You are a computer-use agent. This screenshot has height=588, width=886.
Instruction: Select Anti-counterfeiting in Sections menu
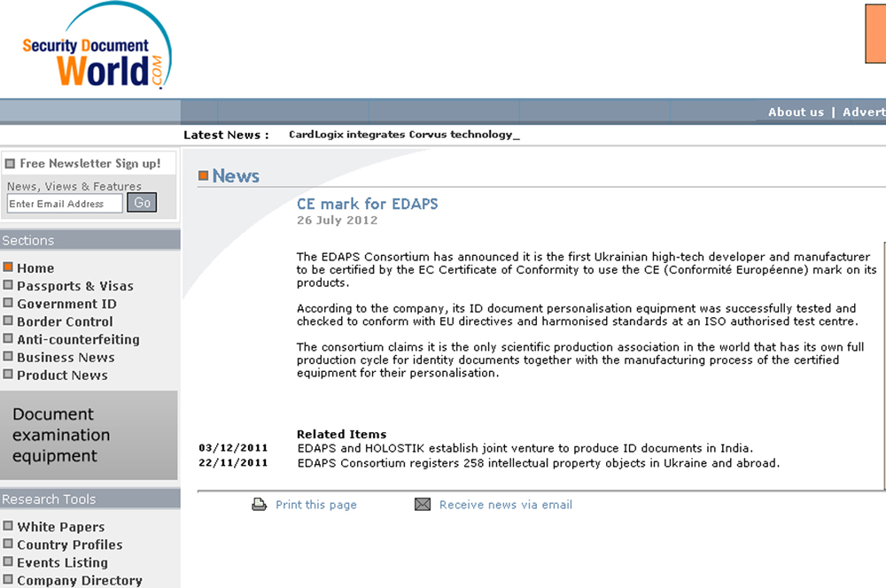tap(78, 339)
